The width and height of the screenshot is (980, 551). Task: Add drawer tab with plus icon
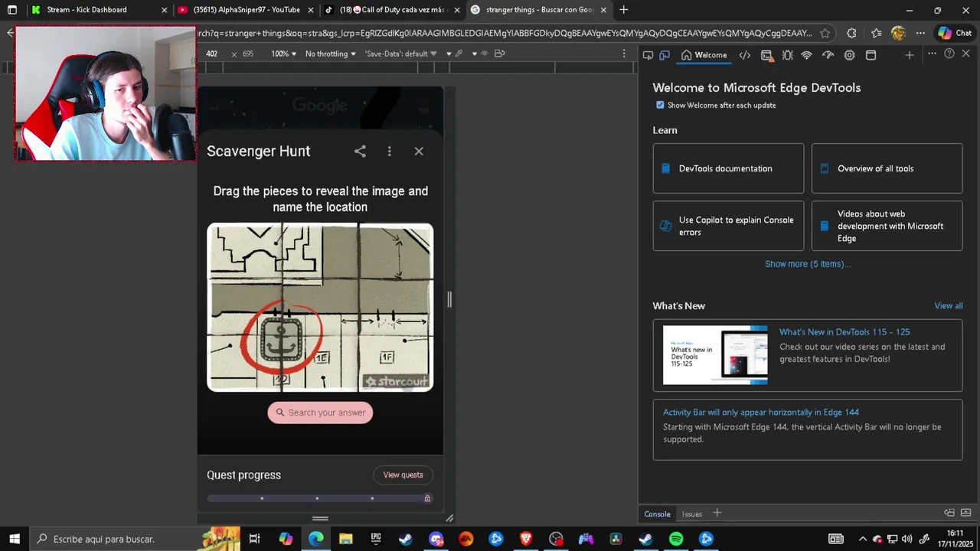717,514
